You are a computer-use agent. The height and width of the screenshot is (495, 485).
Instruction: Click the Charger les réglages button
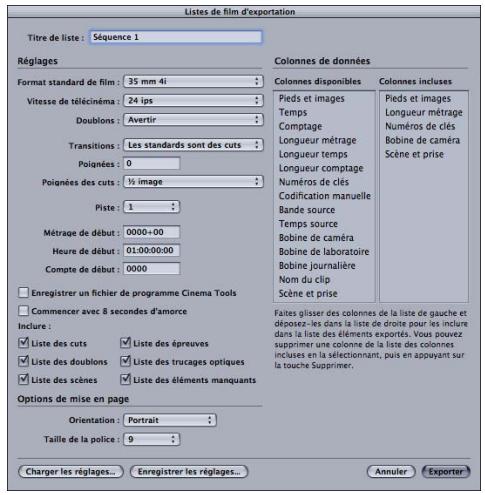click(71, 472)
